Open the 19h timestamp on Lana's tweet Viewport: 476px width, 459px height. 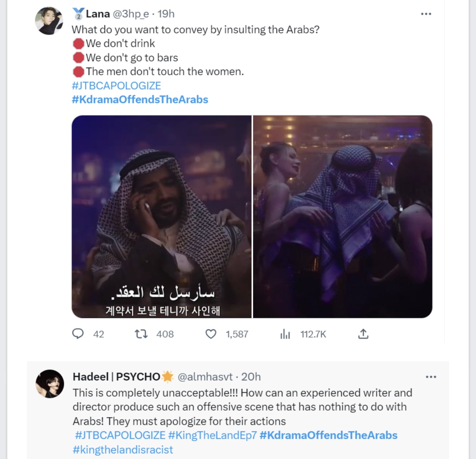click(166, 14)
